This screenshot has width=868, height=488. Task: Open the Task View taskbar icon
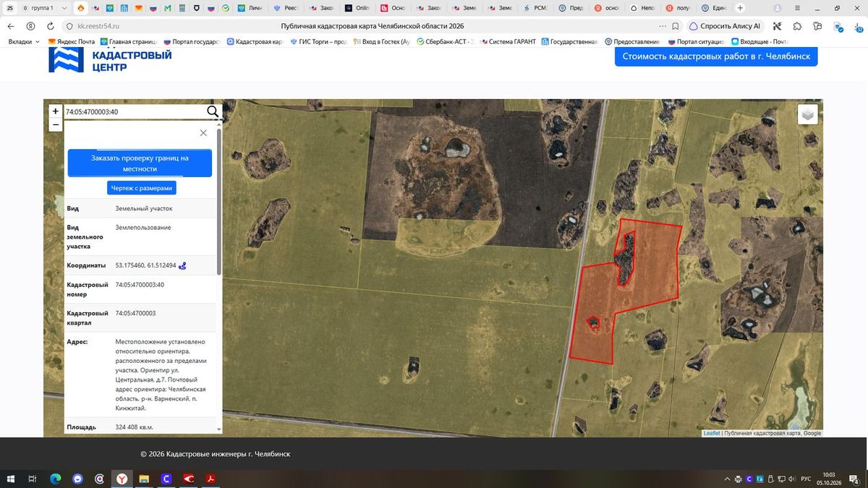click(33, 479)
